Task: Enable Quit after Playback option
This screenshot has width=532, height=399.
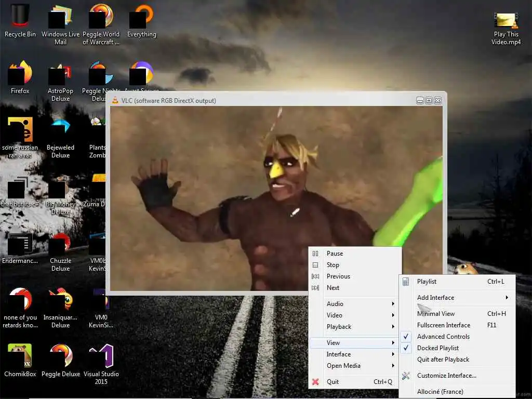Action: (x=458, y=360)
